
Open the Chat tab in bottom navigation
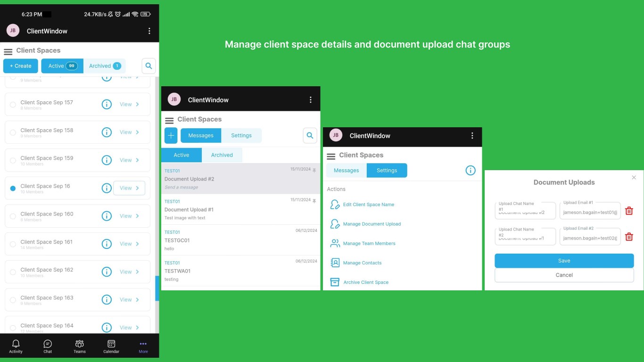pos(48,346)
